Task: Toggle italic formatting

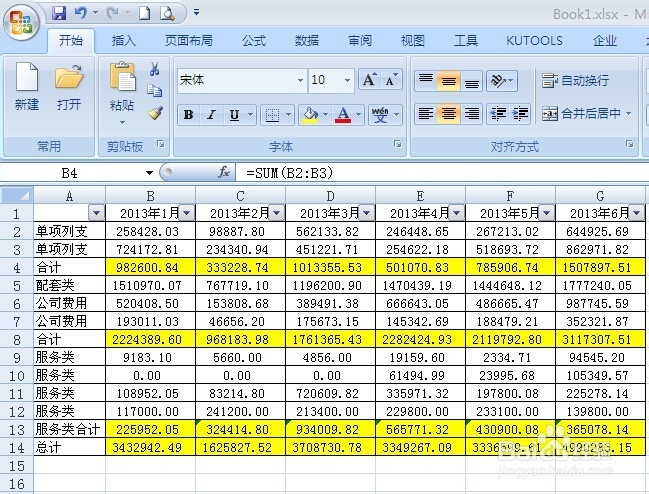Action: point(212,115)
